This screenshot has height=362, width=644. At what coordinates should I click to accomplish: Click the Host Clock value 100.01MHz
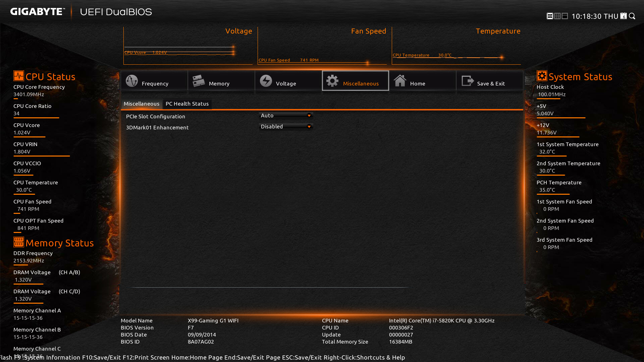(552, 95)
